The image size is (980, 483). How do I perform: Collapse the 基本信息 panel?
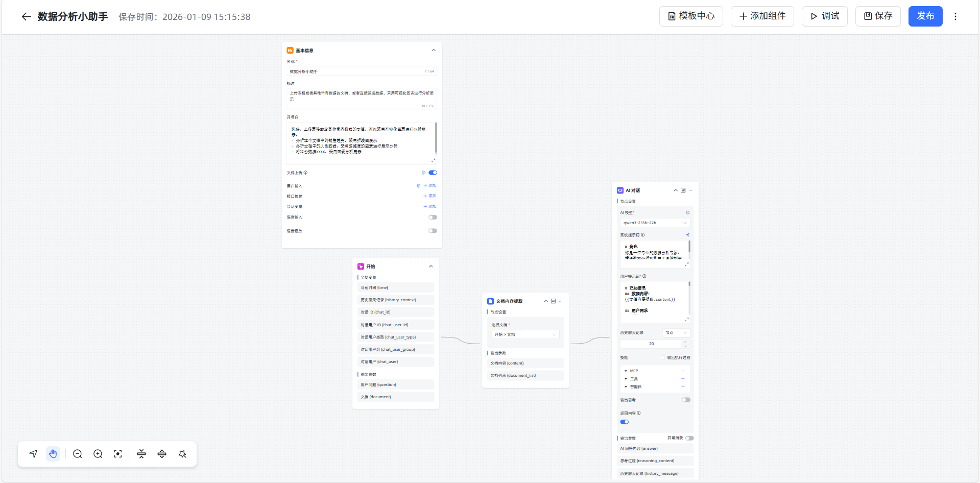(x=434, y=50)
